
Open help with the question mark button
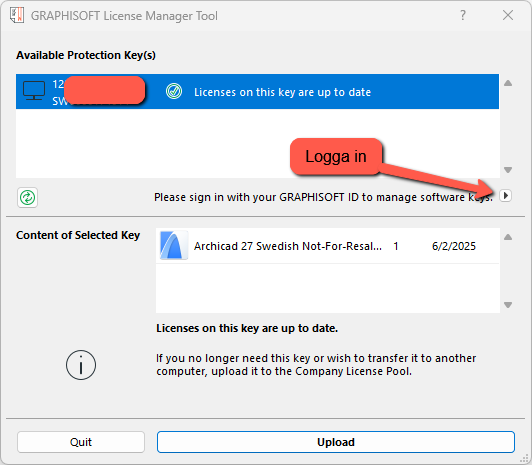click(x=463, y=15)
